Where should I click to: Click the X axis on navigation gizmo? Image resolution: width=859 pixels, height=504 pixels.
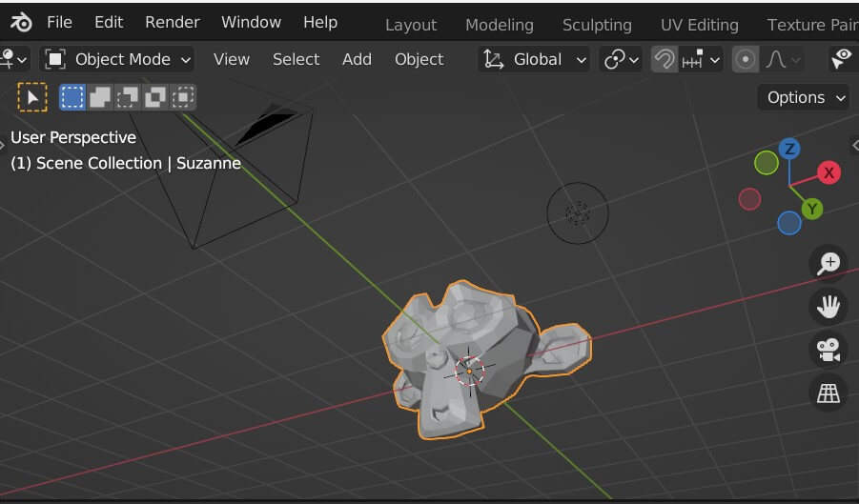(828, 172)
